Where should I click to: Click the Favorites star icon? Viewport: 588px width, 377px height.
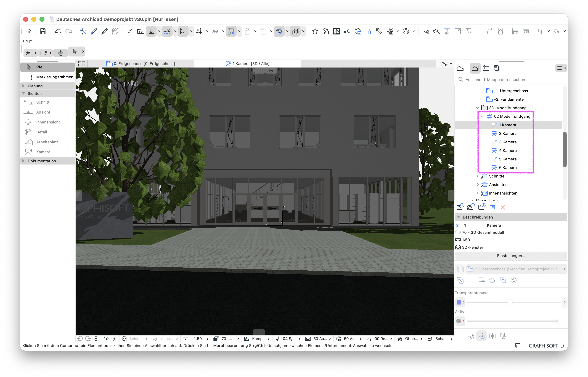pyautogui.click(x=315, y=31)
